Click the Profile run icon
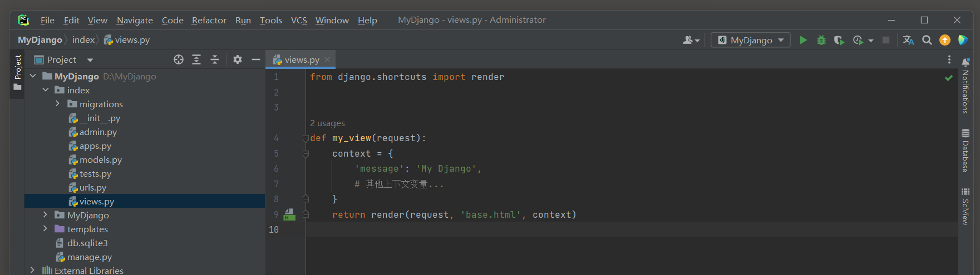980x275 pixels. pos(858,40)
